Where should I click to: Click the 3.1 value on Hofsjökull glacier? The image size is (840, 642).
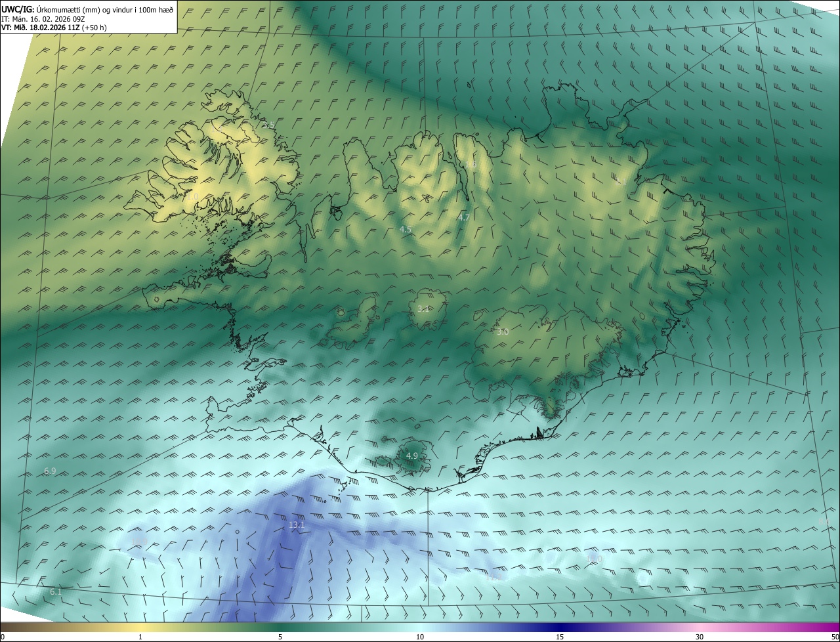click(x=423, y=309)
